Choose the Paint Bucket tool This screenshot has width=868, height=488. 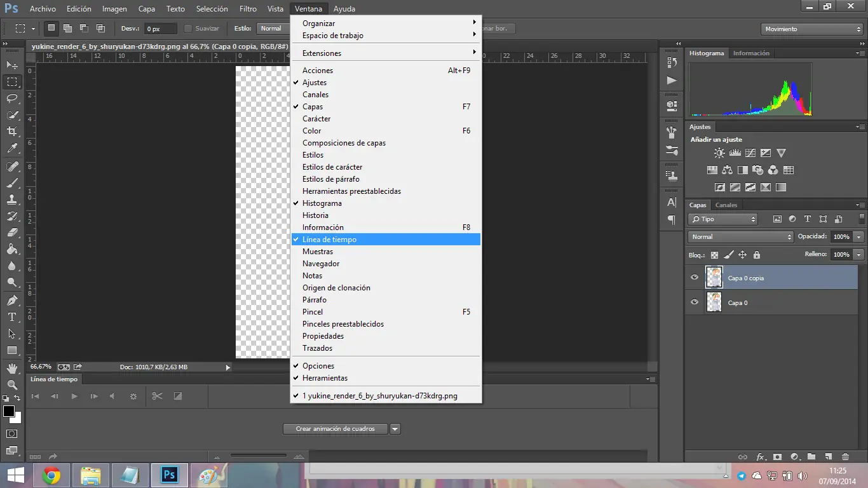12,249
